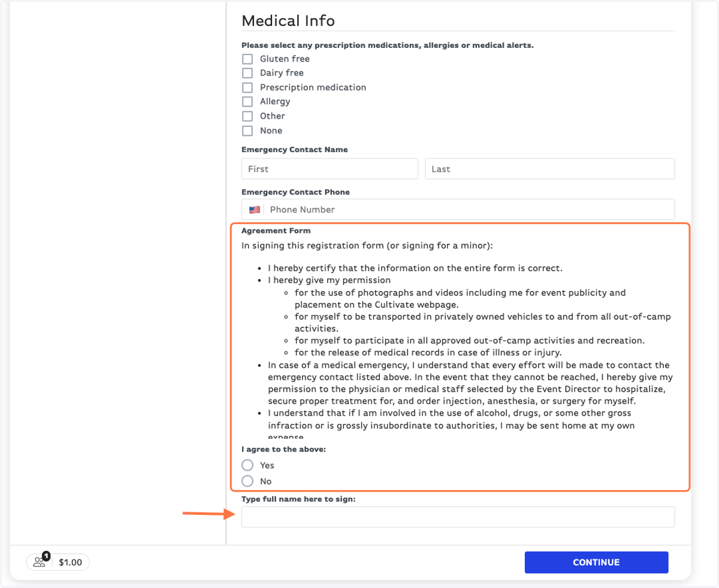Image resolution: width=719 pixels, height=588 pixels.
Task: Click 'for the release of medical records' bullet
Action: coord(428,352)
